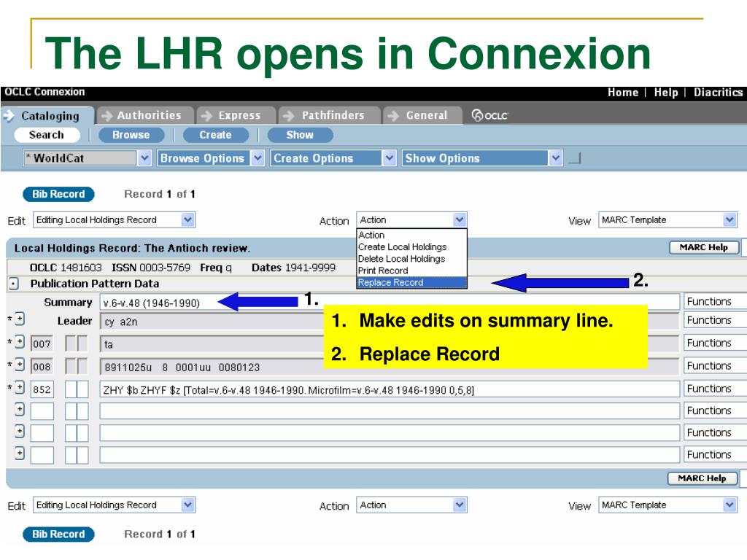Open the bottom View MARC Template dropdown

click(x=667, y=505)
